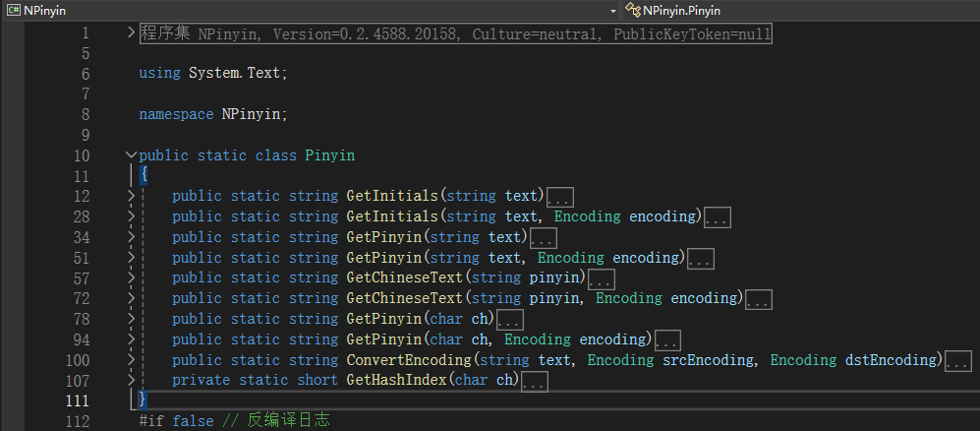Expand ConvertEncoding method on line 100
980x431 pixels.
[132, 359]
